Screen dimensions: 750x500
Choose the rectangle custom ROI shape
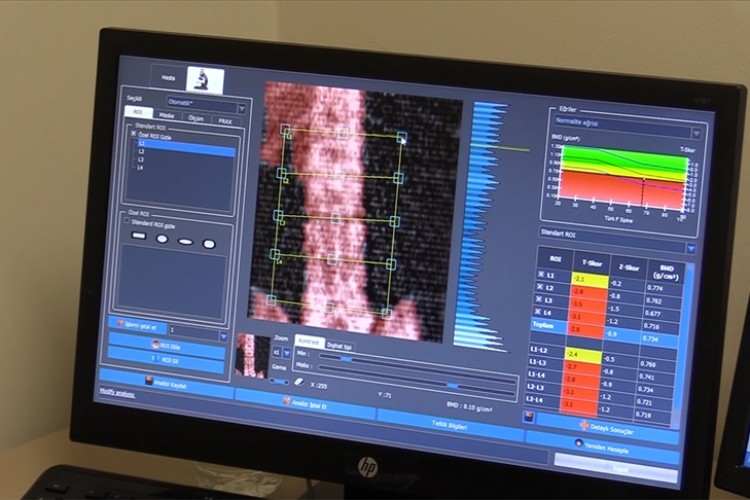coord(139,235)
